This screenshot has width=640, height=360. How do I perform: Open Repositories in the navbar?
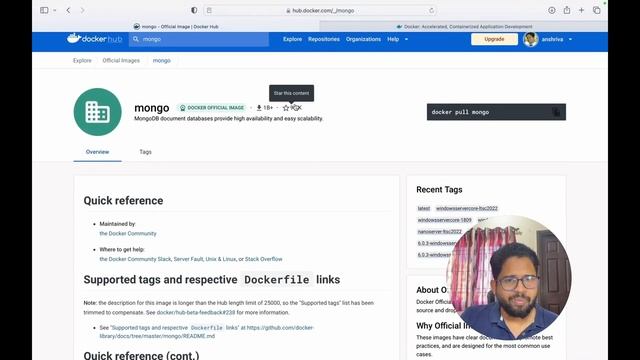(x=324, y=39)
